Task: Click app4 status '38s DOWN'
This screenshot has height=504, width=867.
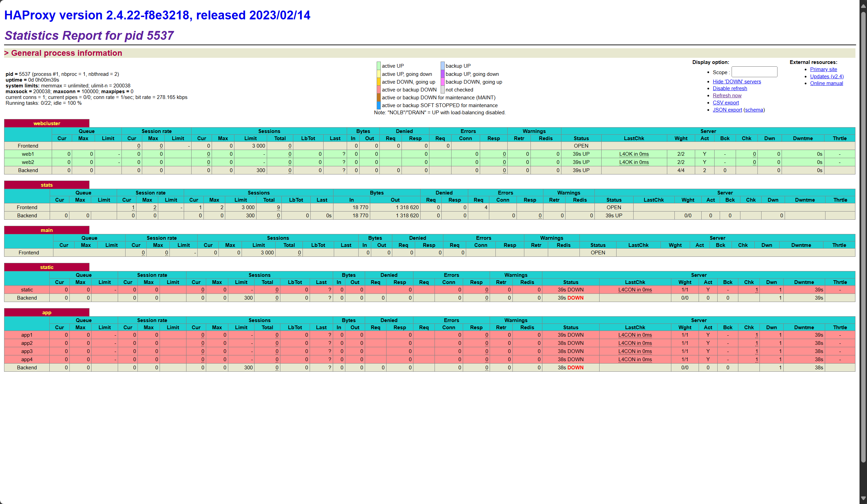Action: (x=570, y=359)
